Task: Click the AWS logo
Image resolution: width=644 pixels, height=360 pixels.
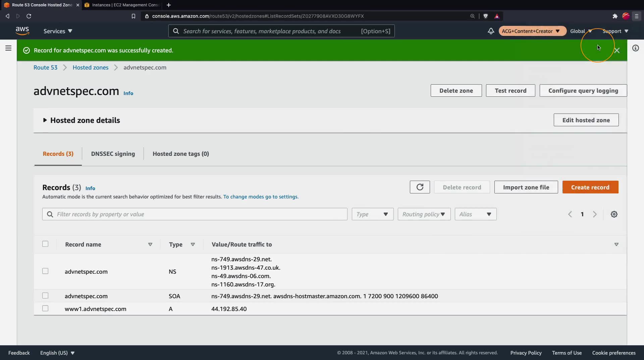Action: 22,31
